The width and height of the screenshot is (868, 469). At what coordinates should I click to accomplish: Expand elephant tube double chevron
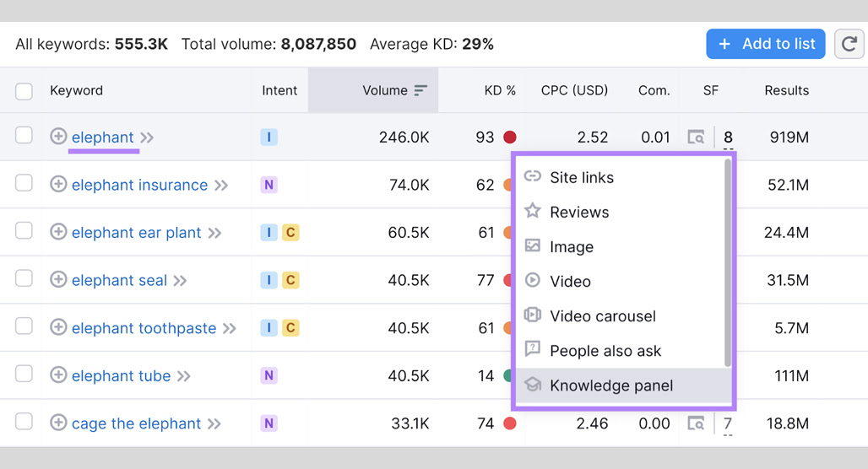point(184,376)
